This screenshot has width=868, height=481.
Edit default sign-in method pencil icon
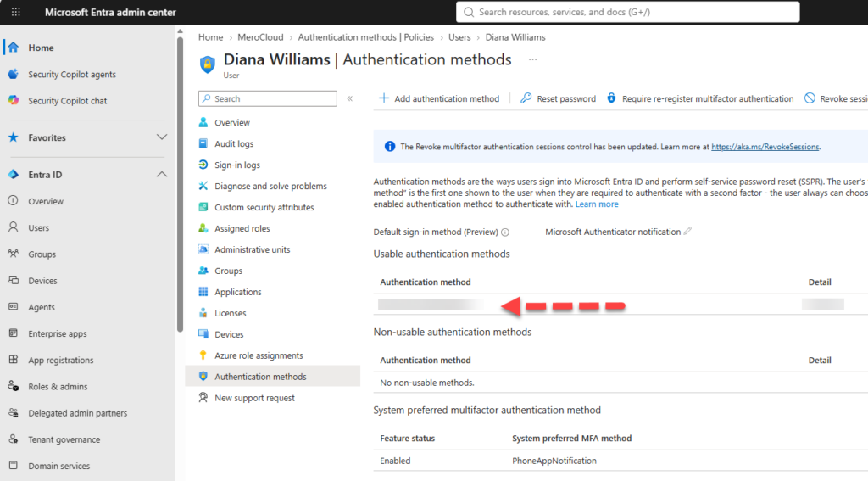687,231
